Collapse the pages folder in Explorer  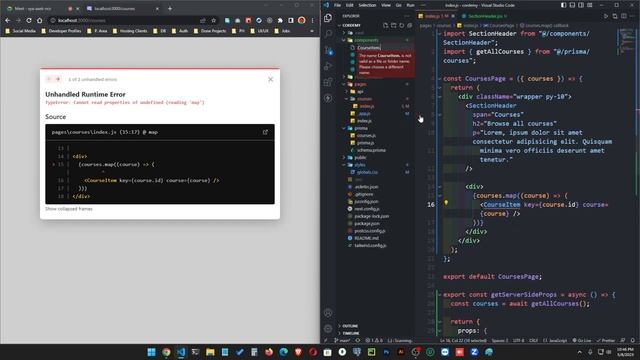(360, 84)
